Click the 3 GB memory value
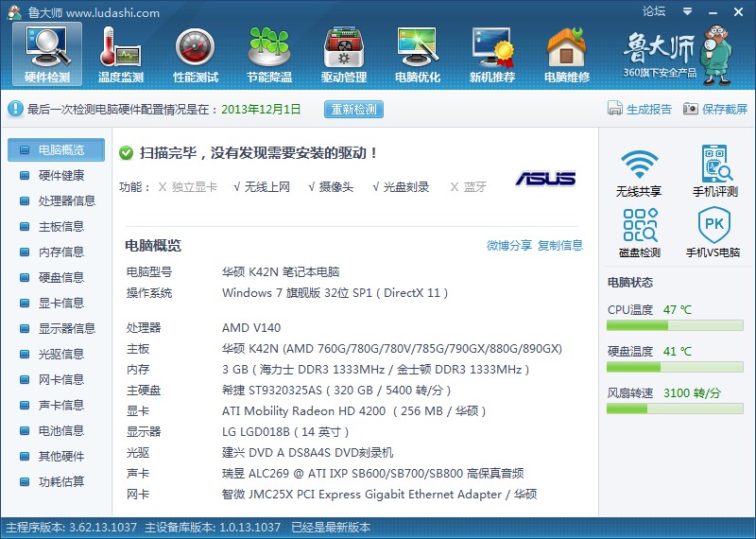 tap(375, 370)
